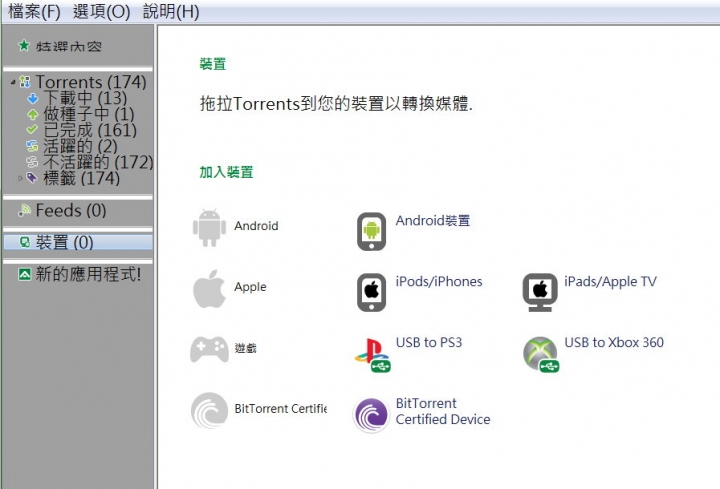
Task: Open the 說明(H) menu
Action: tap(171, 11)
